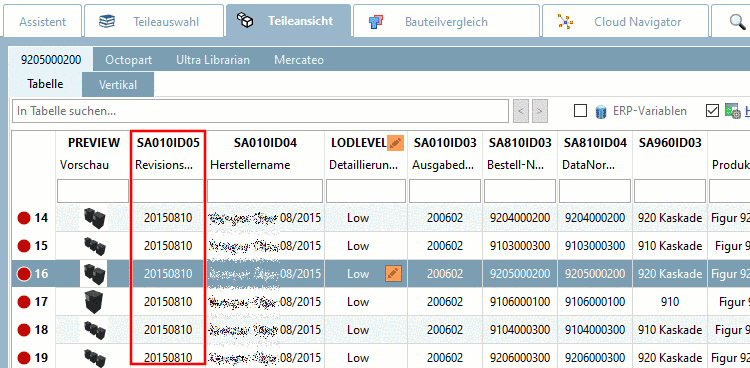Open the Ultra Librarian sub-tab
Viewport: 750px width, 368px height.
pyautogui.click(x=213, y=60)
